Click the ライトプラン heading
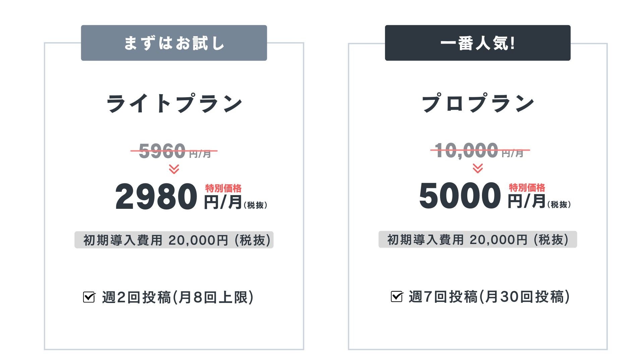644x362 pixels. [x=174, y=103]
